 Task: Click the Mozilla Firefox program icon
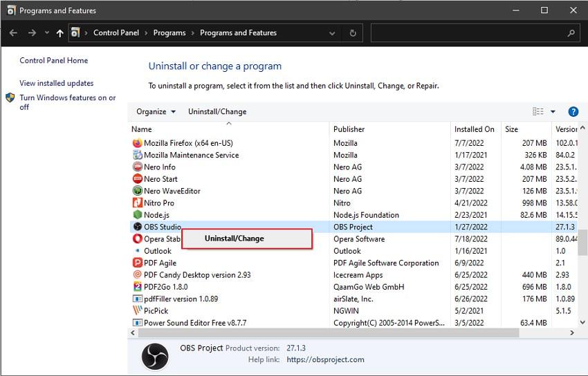(137, 143)
